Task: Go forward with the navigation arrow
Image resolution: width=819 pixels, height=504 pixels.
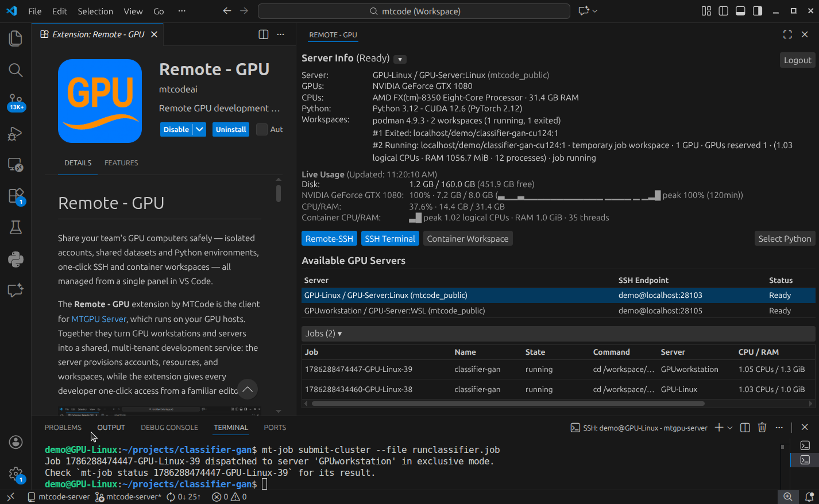Action: coord(244,11)
